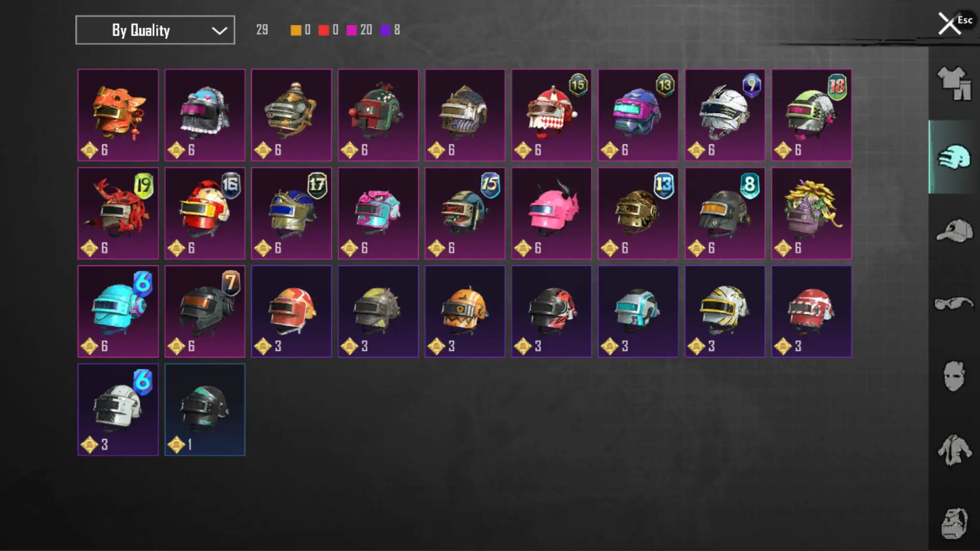Select the orange fox helmet skin
This screenshot has width=980, height=551.
tap(118, 115)
